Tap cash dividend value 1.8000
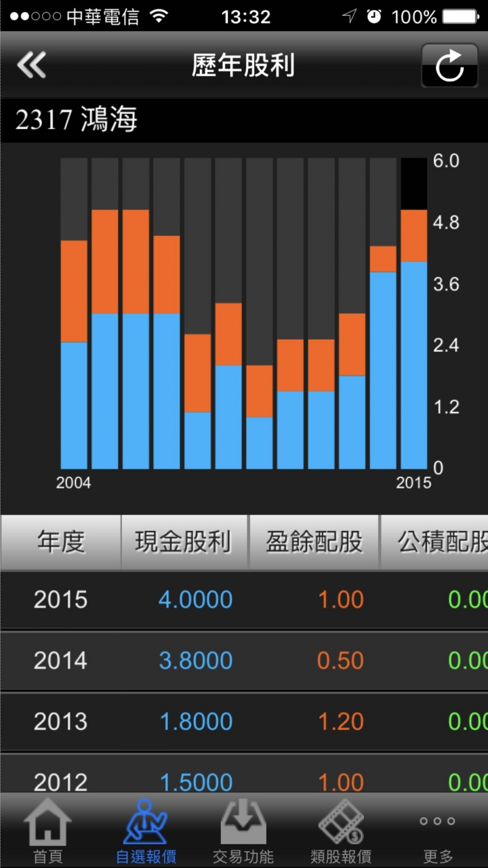488x868 pixels. pyautogui.click(x=196, y=722)
